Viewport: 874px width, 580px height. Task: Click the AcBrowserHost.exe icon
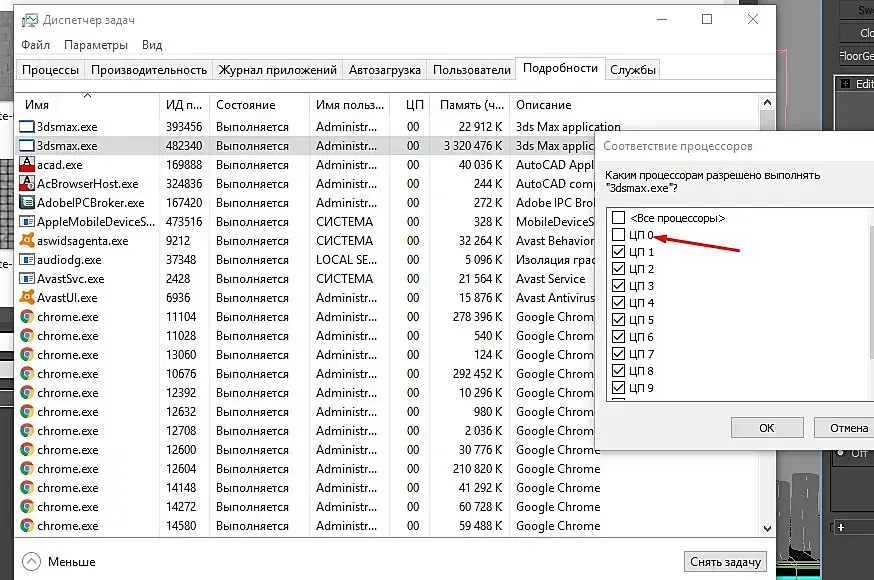(x=27, y=183)
